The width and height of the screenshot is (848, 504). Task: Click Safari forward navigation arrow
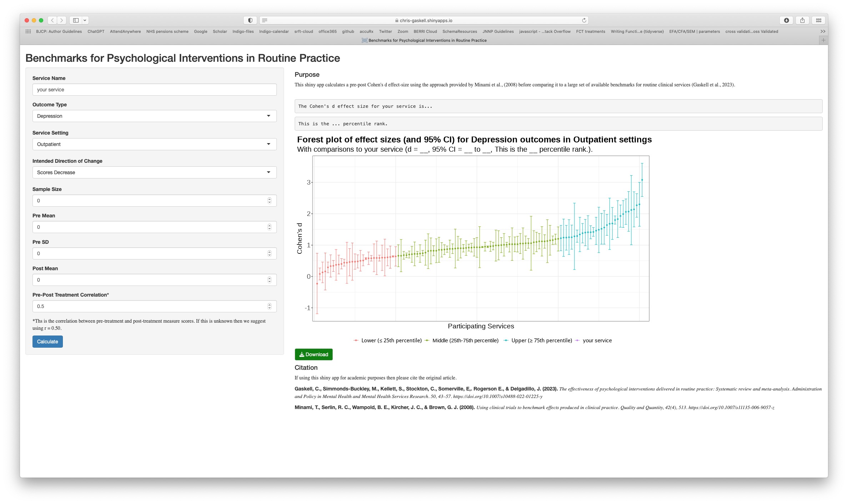[61, 20]
